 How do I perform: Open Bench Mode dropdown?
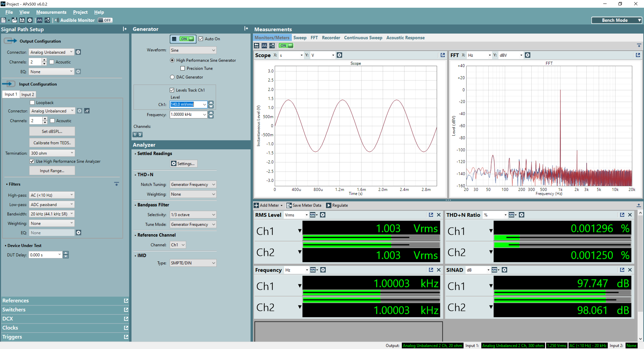(x=616, y=20)
